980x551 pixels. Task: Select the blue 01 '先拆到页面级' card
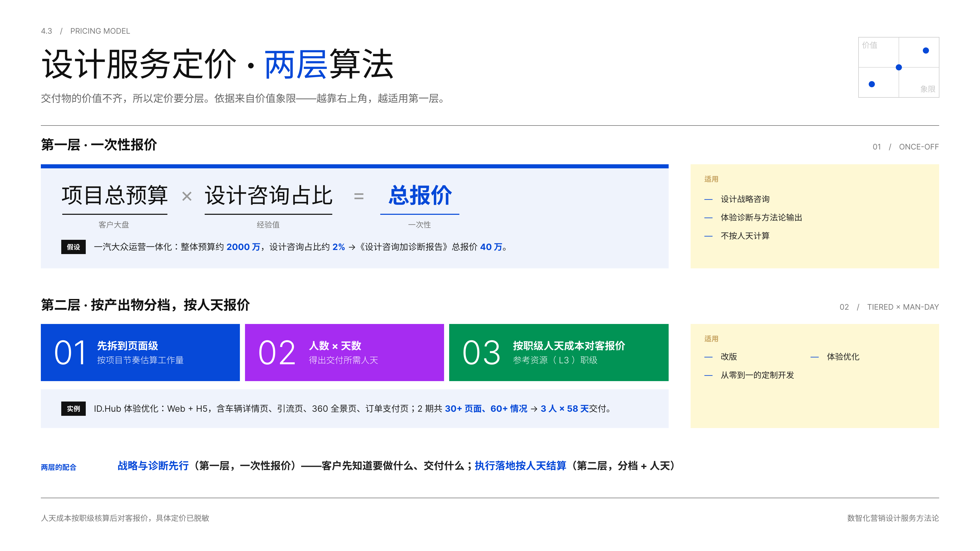(x=140, y=353)
